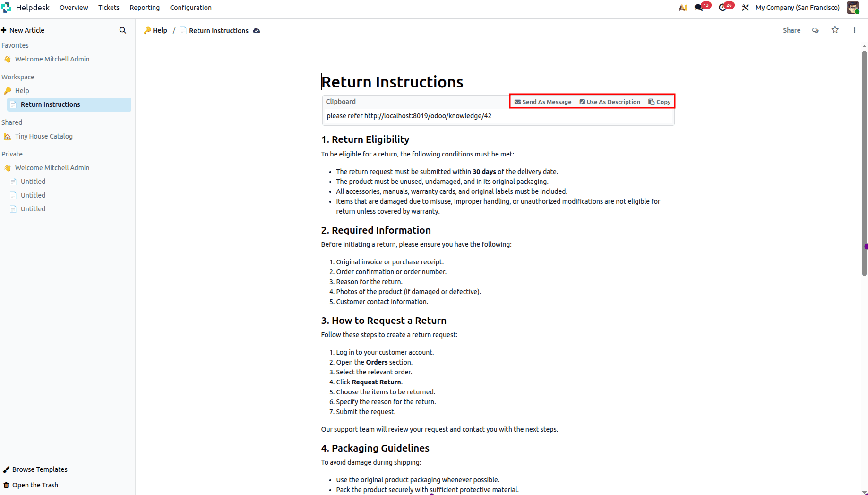Click the clipboard text with knowledge/42 link
Screen dimensions: 868x495
coord(409,116)
